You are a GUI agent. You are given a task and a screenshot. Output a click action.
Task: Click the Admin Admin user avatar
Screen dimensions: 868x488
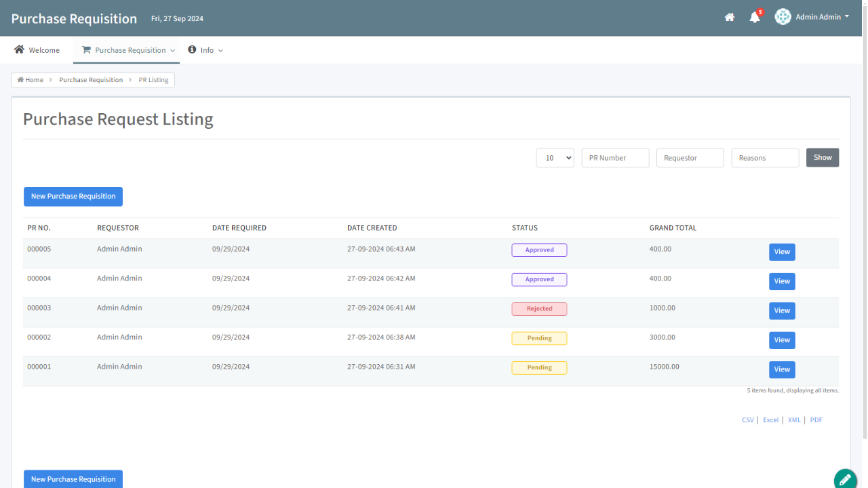tap(783, 17)
